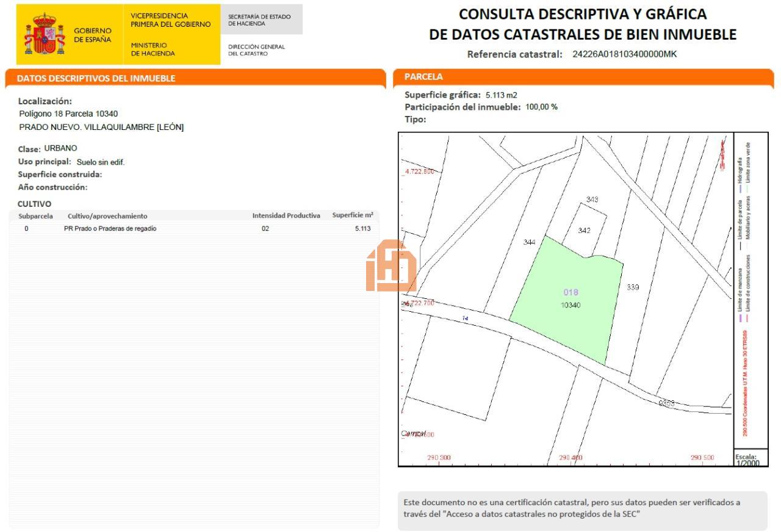
Task: Click the Intensidad Productiva column header
Action: click(286, 215)
